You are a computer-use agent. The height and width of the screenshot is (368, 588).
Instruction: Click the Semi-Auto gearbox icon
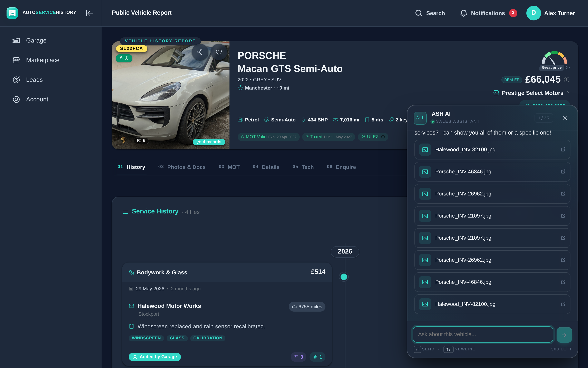(267, 120)
